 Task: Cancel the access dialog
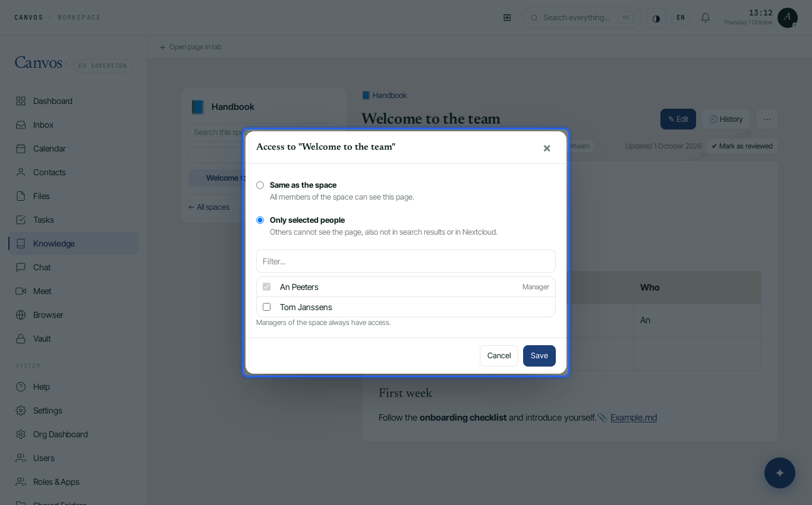pyautogui.click(x=499, y=356)
